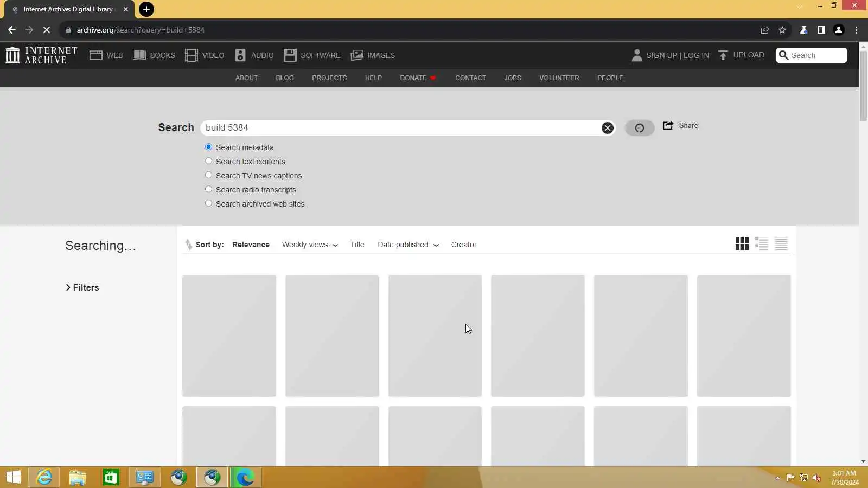The width and height of the screenshot is (868, 488).
Task: Sort results by Creator
Action: (464, 245)
